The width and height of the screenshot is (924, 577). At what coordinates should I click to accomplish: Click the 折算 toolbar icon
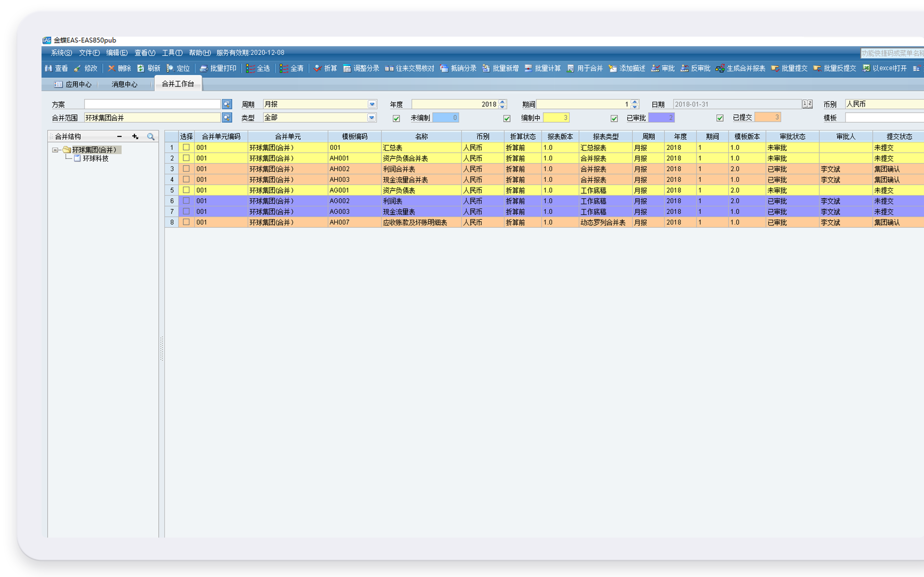coord(318,68)
